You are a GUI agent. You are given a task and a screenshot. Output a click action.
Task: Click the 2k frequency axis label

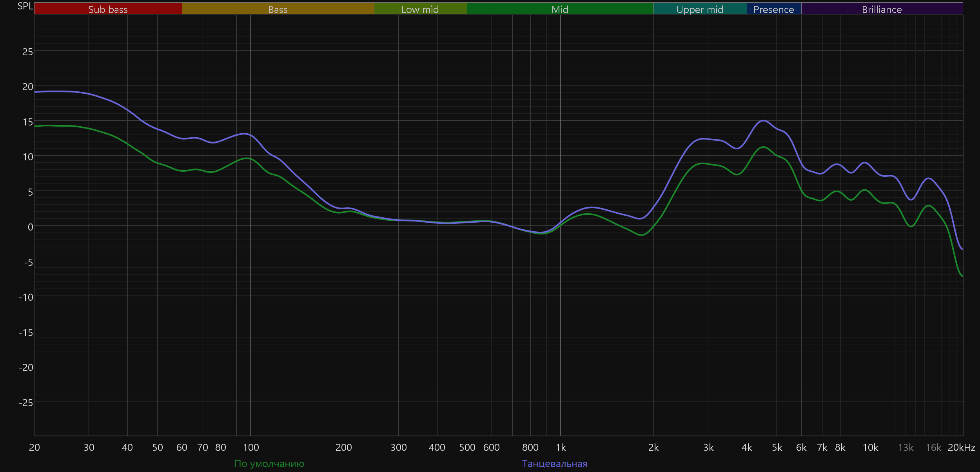pos(653,447)
